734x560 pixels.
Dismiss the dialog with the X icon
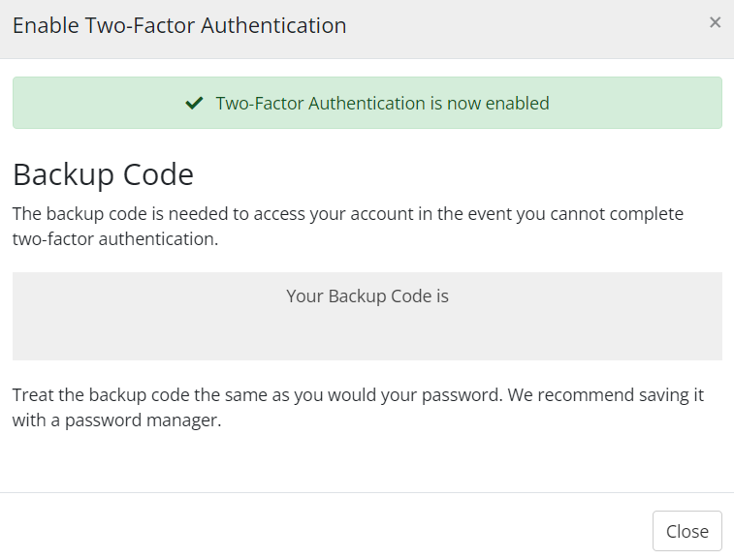pos(715,22)
